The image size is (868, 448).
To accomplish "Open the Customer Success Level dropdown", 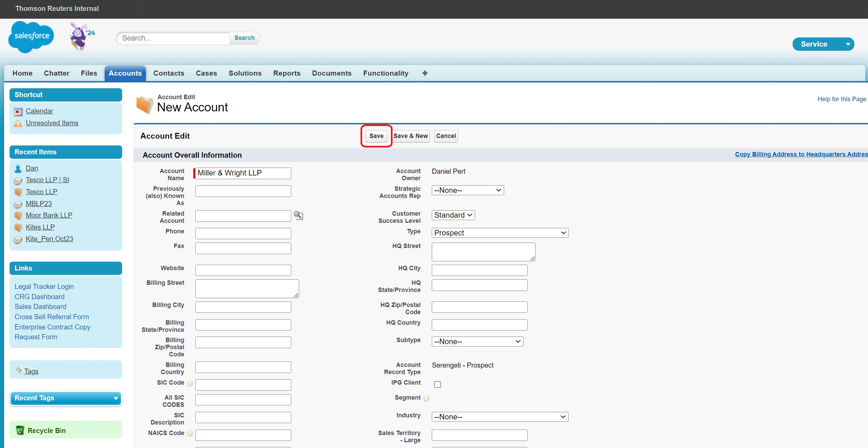I will [453, 215].
